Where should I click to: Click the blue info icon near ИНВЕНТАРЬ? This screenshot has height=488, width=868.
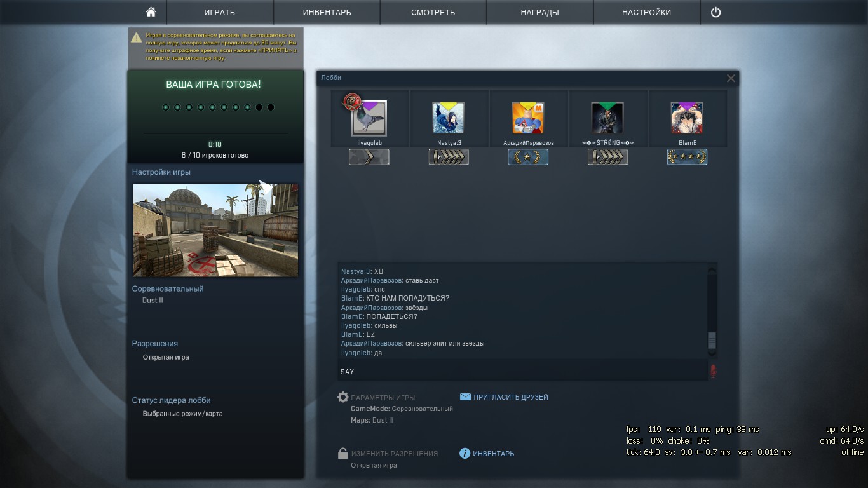pos(465,454)
